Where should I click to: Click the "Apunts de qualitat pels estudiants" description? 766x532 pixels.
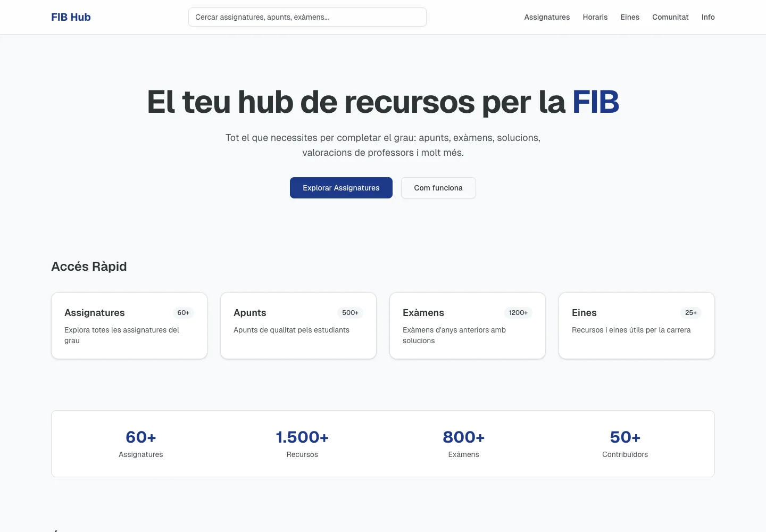[x=292, y=330]
